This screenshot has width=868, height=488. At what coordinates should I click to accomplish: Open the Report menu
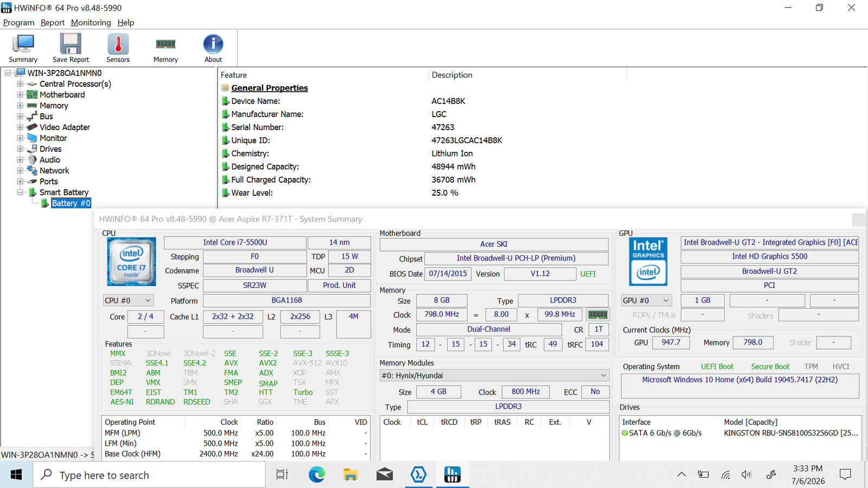[x=53, y=22]
